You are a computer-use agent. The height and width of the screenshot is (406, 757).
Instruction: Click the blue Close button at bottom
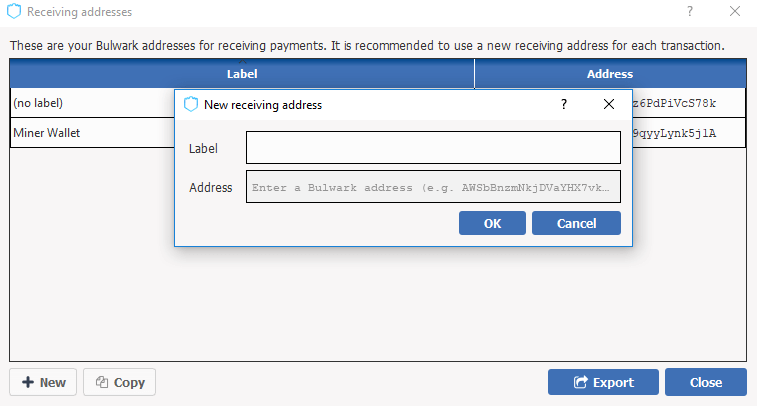(706, 382)
